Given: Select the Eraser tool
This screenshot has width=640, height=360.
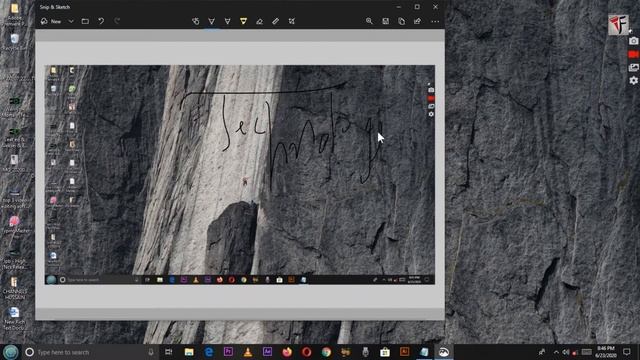Looking at the screenshot, I should pos(260,21).
